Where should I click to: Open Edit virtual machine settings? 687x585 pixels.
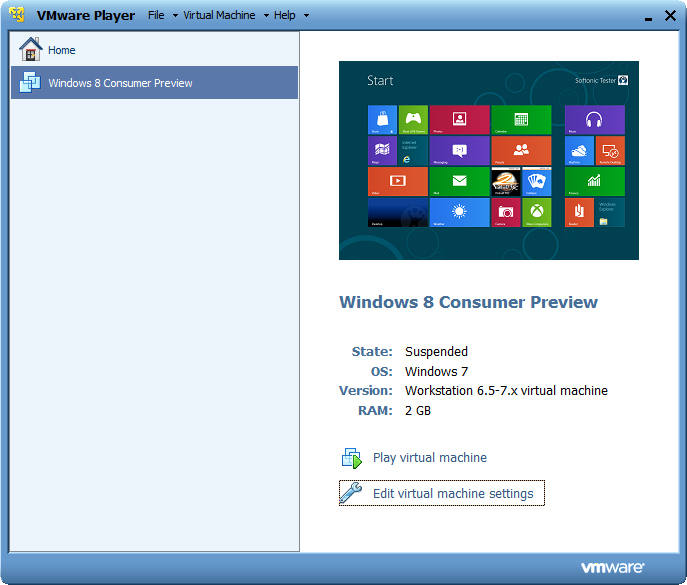[x=452, y=493]
